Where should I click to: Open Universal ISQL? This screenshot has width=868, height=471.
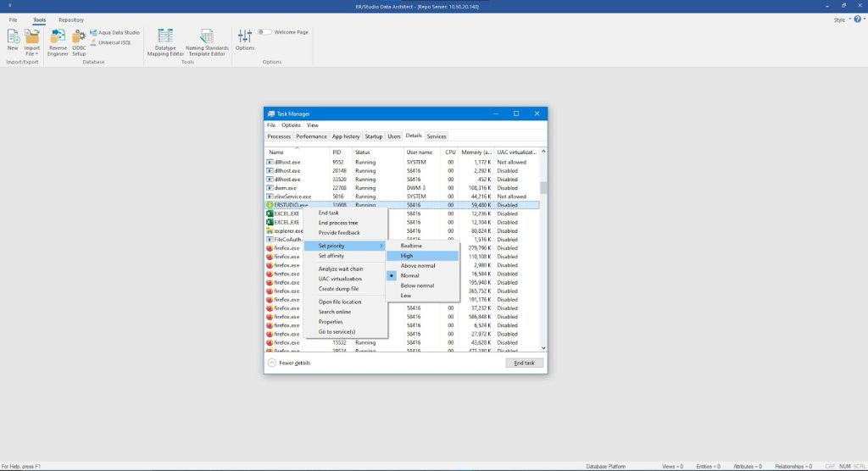[111, 42]
